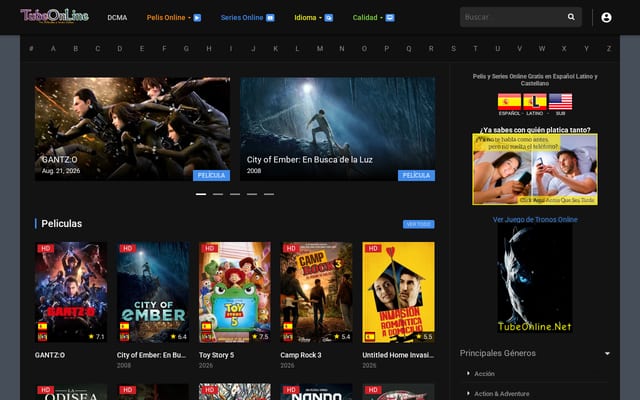Click the Toy Story 5 title
The width and height of the screenshot is (640, 400).
pos(216,355)
